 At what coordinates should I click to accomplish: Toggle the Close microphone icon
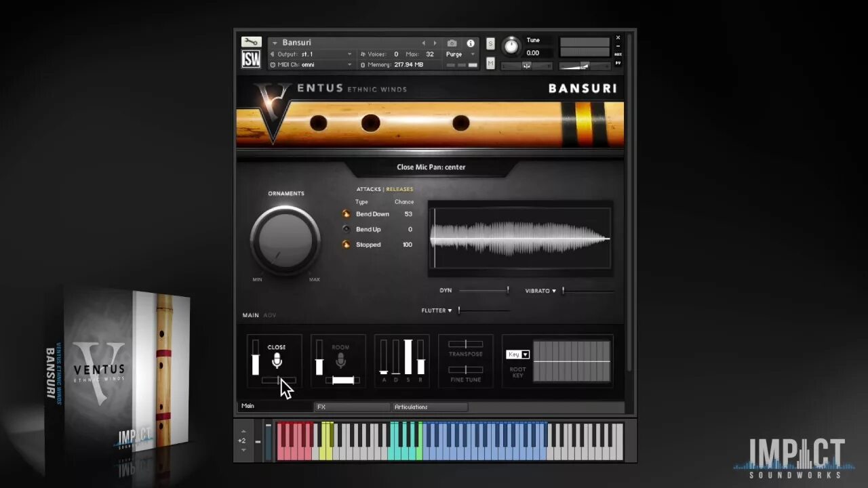[277, 361]
